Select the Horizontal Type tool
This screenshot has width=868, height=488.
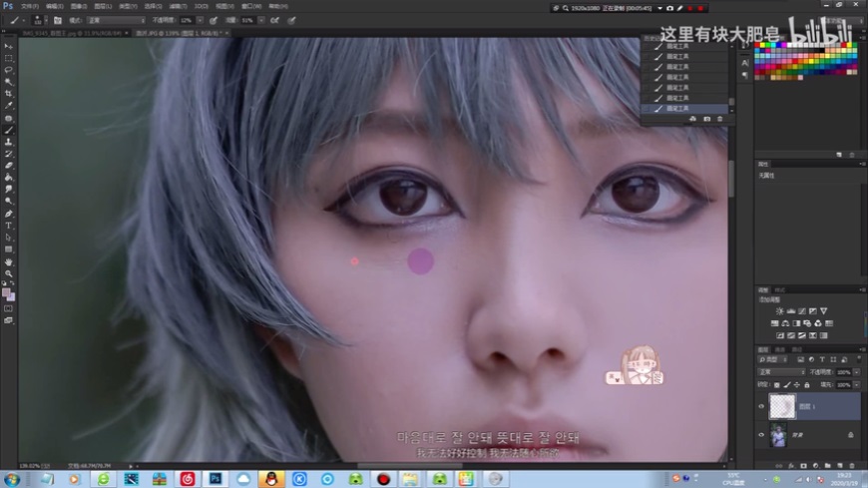(8, 226)
